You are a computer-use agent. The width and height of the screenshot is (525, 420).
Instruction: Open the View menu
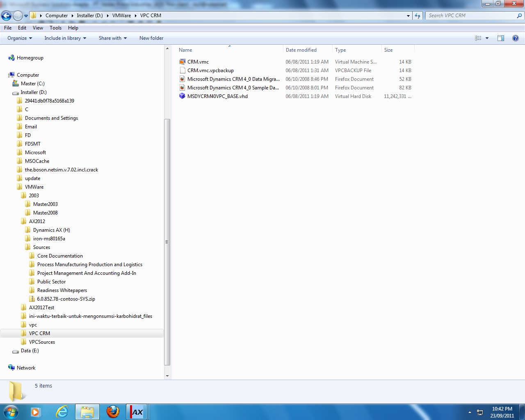[38, 28]
